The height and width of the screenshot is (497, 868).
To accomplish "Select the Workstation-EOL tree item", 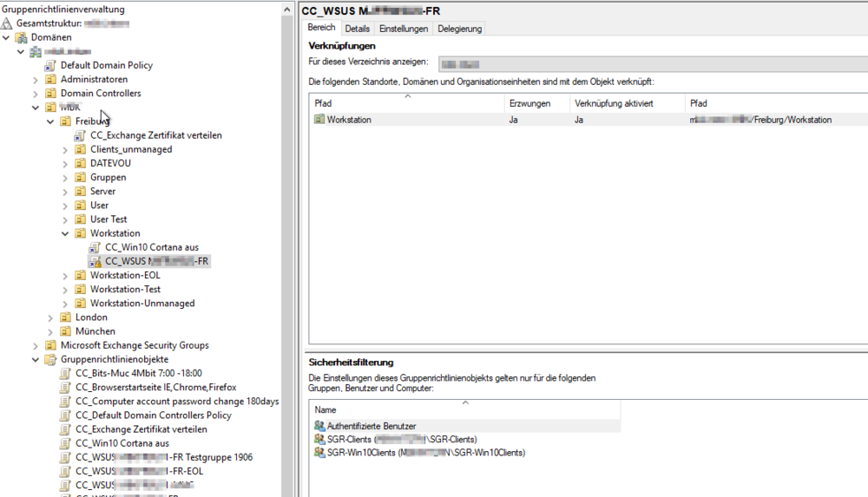I will (125, 275).
